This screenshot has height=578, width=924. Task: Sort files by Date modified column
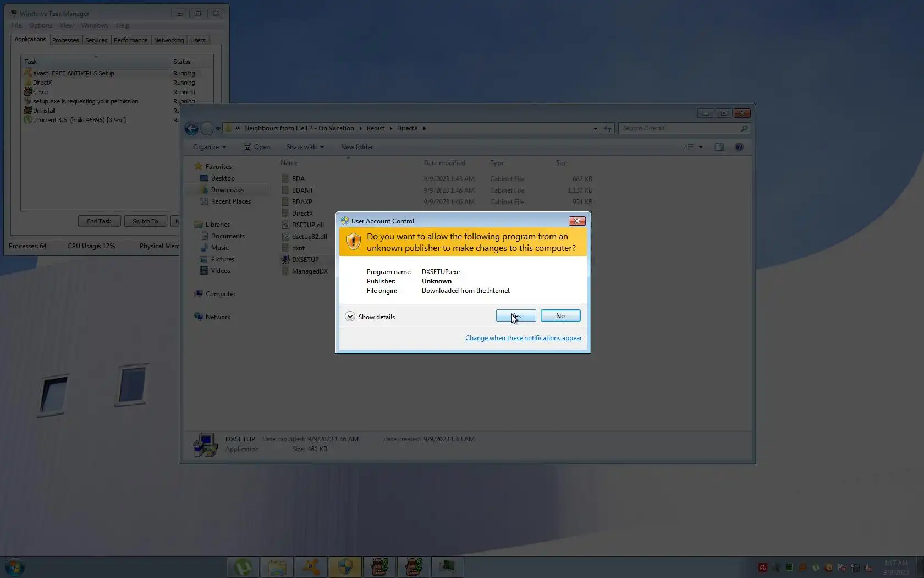pyautogui.click(x=444, y=163)
